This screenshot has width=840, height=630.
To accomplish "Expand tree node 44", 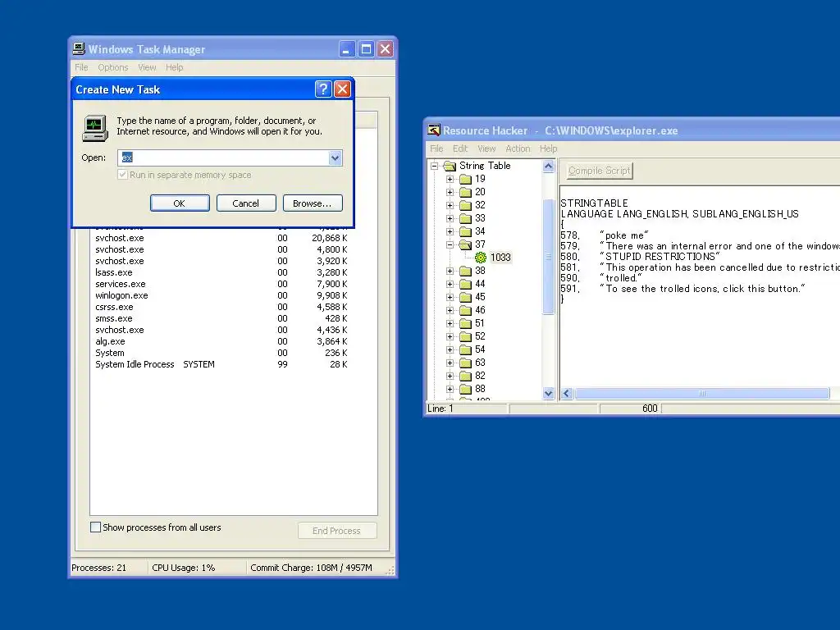I will click(450, 284).
